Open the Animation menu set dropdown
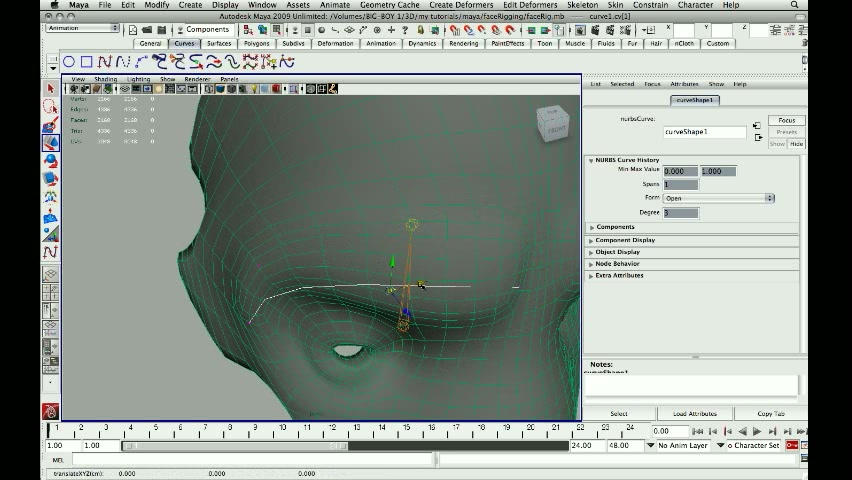This screenshot has height=480, width=852. [83, 28]
